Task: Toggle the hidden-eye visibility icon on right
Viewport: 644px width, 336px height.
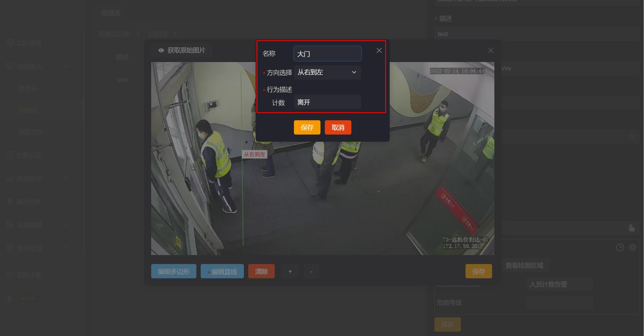Action: click(x=632, y=137)
